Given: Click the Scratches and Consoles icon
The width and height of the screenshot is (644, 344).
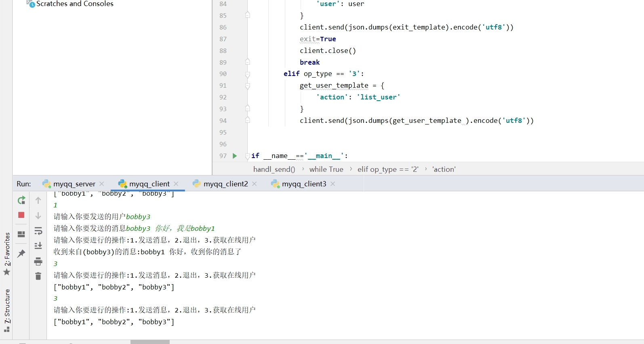Looking at the screenshot, I should [31, 4].
